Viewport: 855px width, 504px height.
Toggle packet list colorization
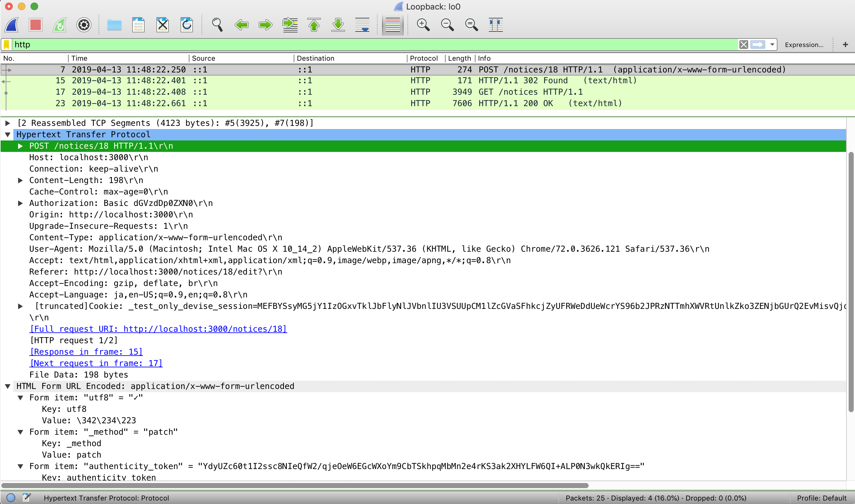(393, 25)
